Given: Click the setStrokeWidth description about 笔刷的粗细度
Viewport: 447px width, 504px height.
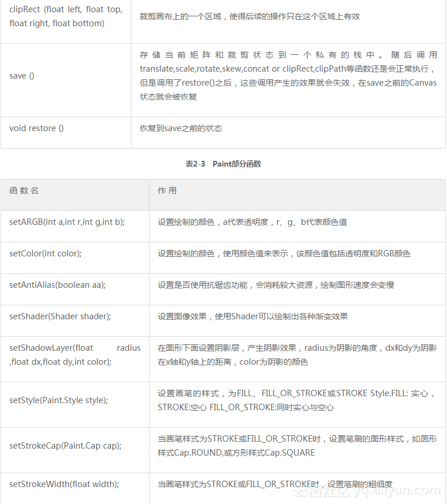Looking at the screenshot, I should [275, 484].
